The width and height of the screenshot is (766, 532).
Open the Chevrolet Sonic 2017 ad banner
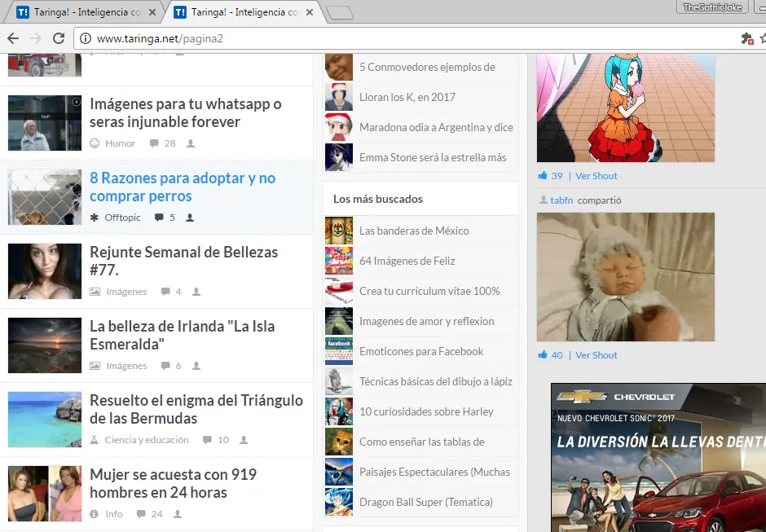658,457
